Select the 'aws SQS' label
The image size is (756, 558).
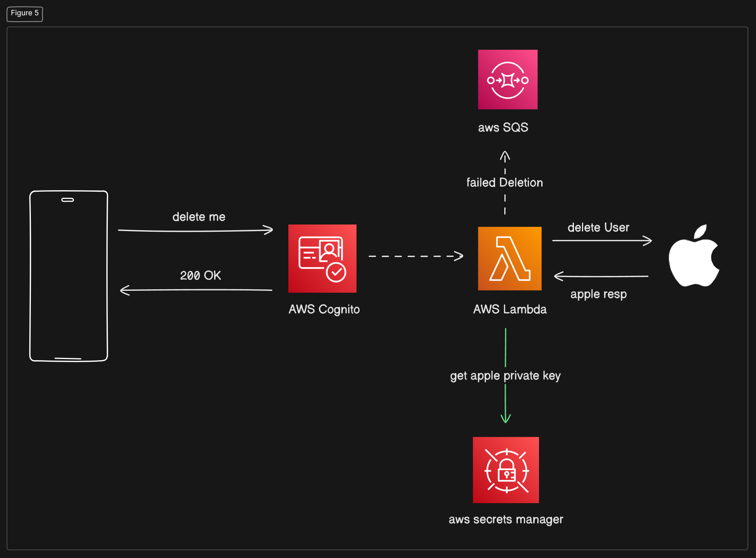(x=503, y=127)
